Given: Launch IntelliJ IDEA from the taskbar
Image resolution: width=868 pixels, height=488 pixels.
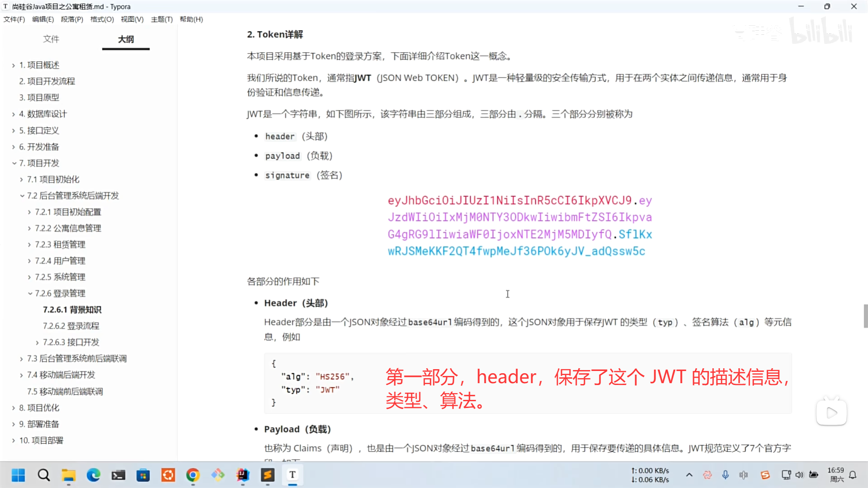Looking at the screenshot, I should tap(243, 475).
